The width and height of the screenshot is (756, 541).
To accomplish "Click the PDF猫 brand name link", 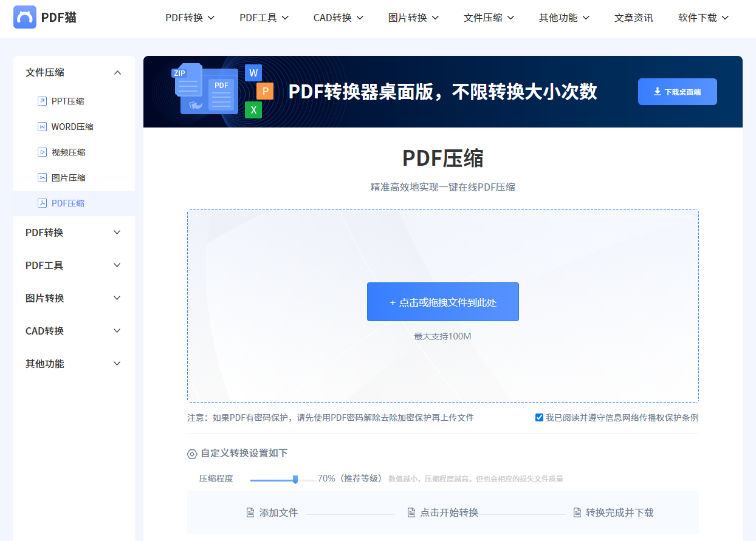I will tap(59, 18).
